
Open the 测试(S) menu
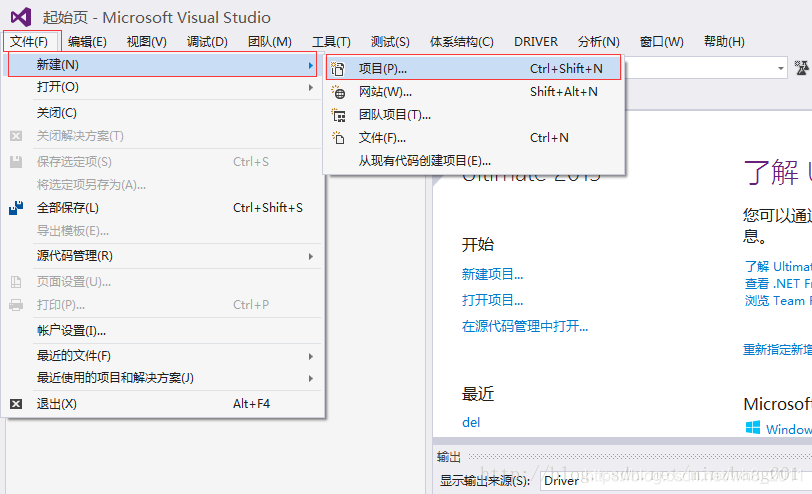[390, 41]
